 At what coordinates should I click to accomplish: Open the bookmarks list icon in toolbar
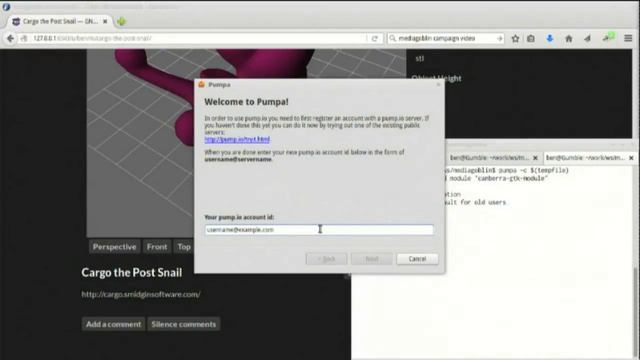coord(531,38)
